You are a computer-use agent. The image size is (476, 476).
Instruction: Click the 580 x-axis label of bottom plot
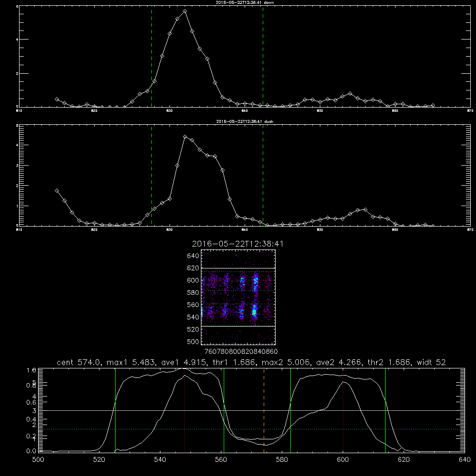282,460
